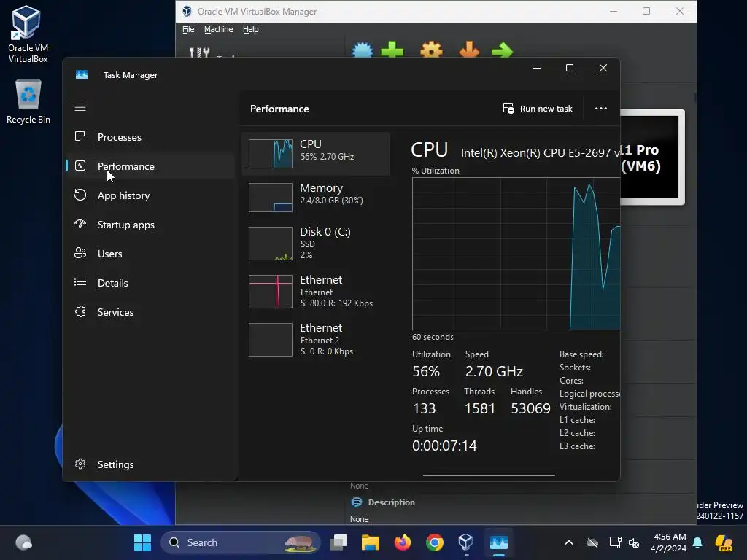Click orange Discard down-arrow icon in VirtualBox
747x560 pixels.
coord(469,50)
